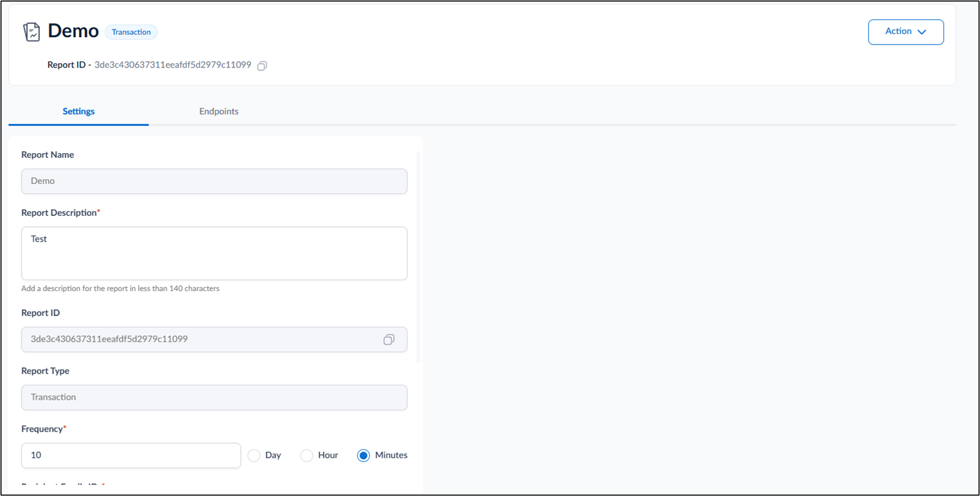Click the header Report ID value text
The image size is (980, 496).
(173, 65)
